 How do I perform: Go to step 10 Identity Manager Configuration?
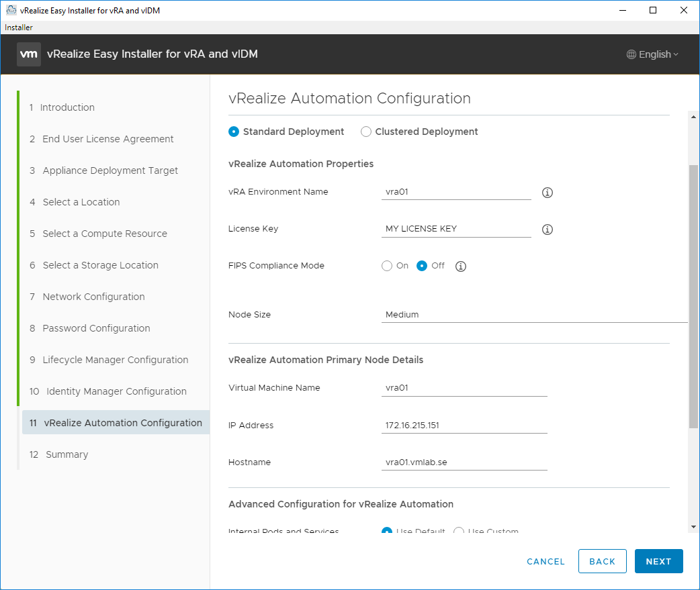coord(108,391)
